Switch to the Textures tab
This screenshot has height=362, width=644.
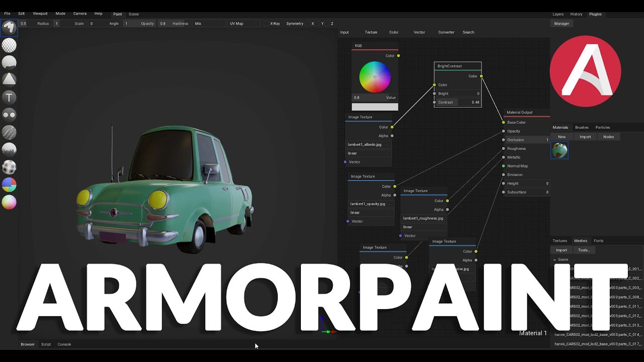(x=559, y=241)
